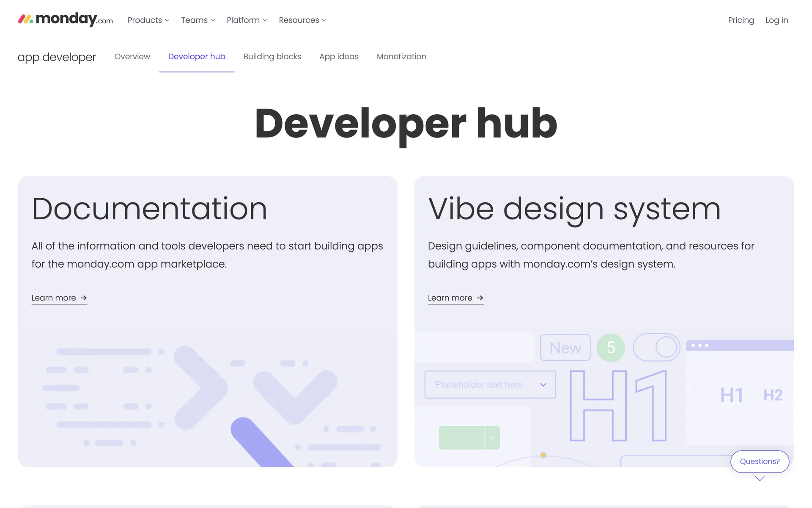Open the Questions? chat button
Image resolution: width=812 pixels, height=508 pixels.
[760, 461]
